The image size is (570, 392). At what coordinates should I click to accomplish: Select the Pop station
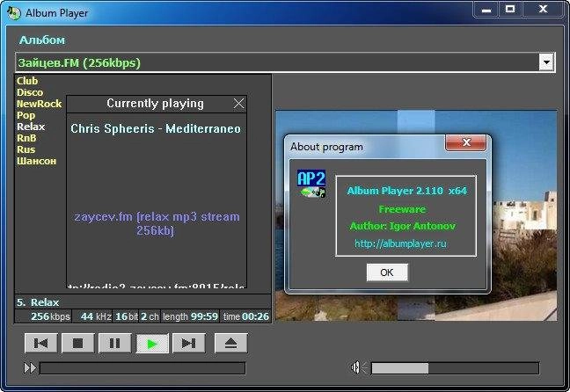26,115
